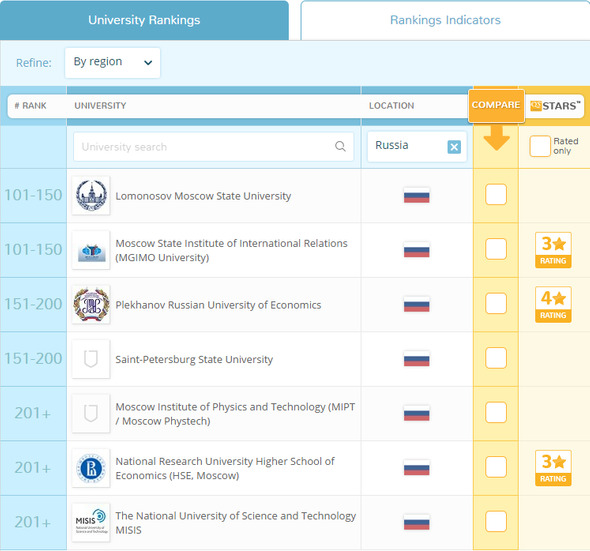Open The National University of Science and Technology MISIS link
Image resolution: width=590 pixels, height=551 pixels.
pos(236,523)
